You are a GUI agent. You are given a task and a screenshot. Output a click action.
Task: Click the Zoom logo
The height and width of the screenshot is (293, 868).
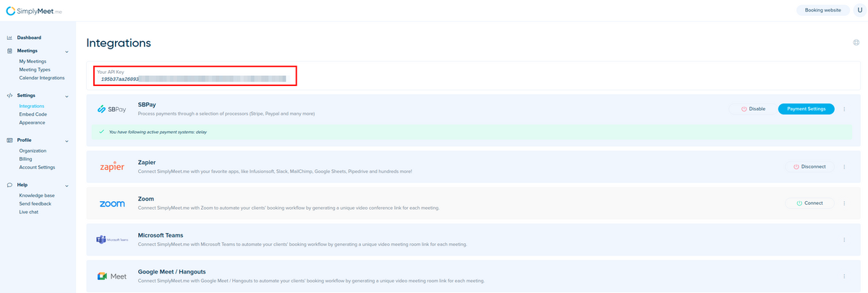tap(112, 203)
